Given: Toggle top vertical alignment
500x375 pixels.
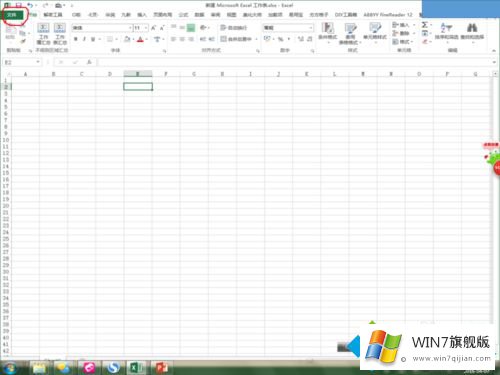Looking at the screenshot, I should pyautogui.click(x=173, y=28).
